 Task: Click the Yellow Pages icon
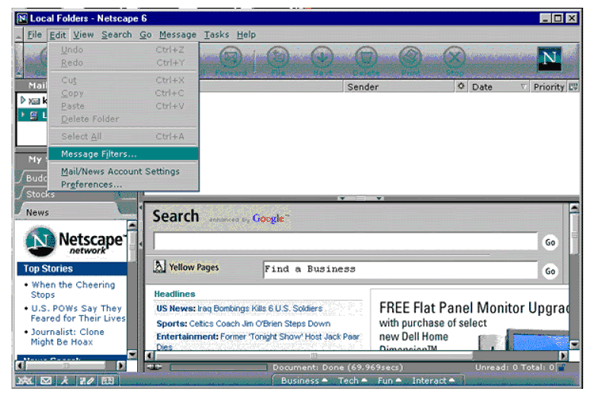(x=159, y=266)
